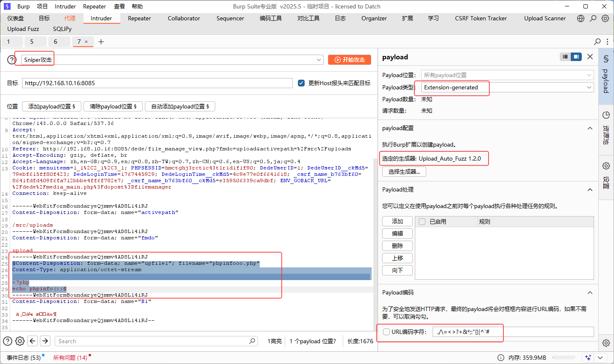Click status bar info icon beside memory
This screenshot has height=364, width=614.
pyautogui.click(x=500, y=358)
